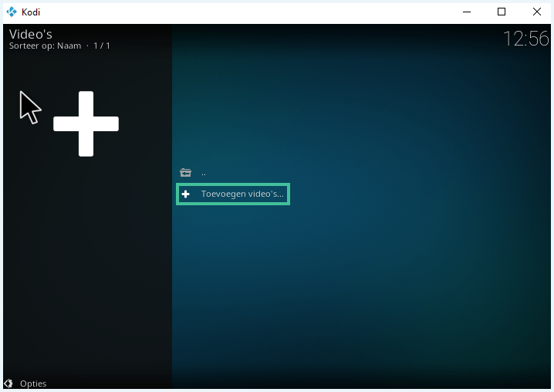Click the parent folder back icon
Image resolution: width=554 pixels, height=392 pixels.
click(x=185, y=173)
